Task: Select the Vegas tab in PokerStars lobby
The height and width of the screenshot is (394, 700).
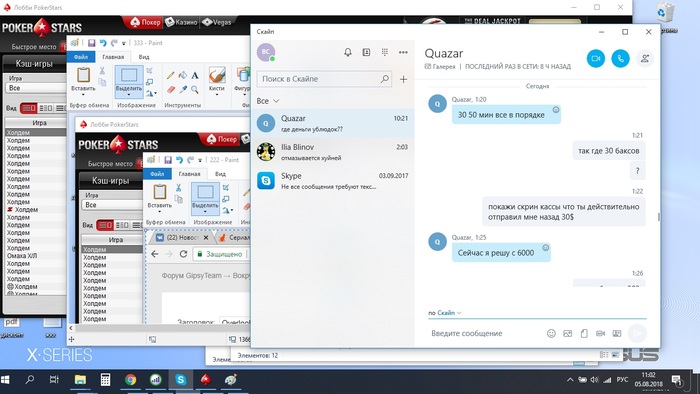Action: (x=217, y=22)
